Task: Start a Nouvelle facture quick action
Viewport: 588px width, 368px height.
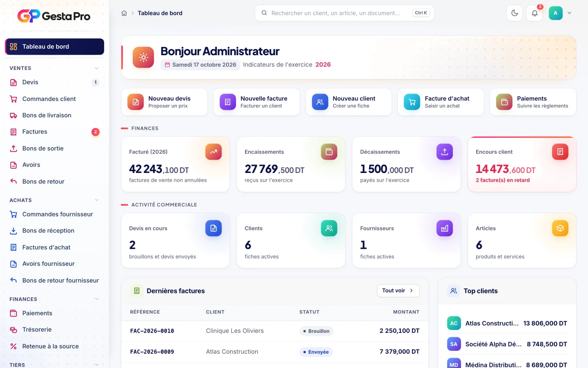Action: coord(257,102)
